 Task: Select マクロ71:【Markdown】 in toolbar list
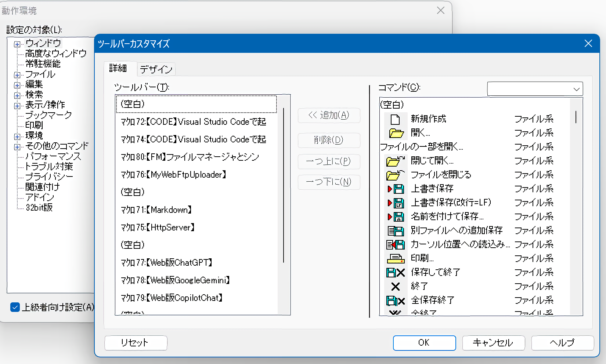[x=156, y=210]
